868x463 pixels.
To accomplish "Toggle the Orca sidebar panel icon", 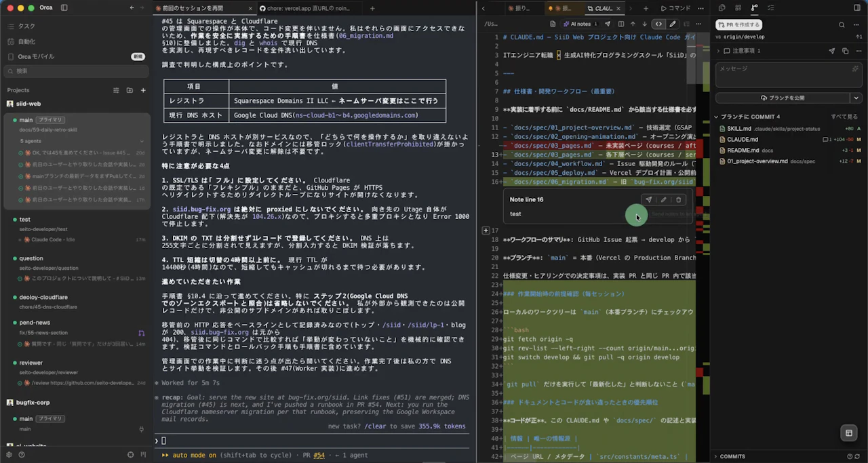I will [64, 7].
